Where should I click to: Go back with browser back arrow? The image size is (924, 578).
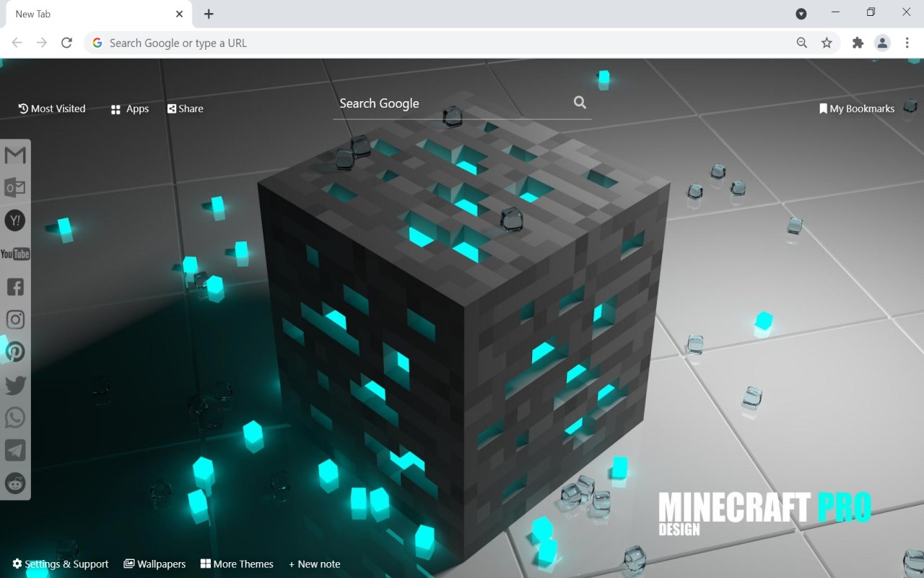tap(17, 43)
